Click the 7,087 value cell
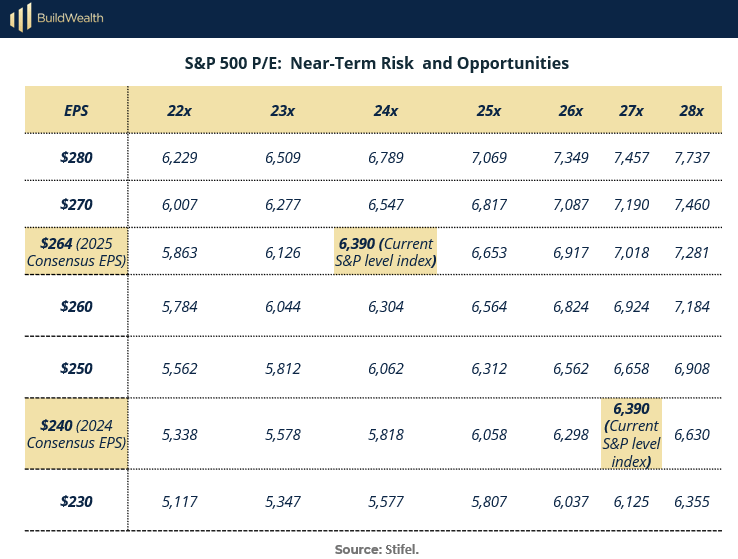Viewport: 738px width, 559px height. [571, 205]
